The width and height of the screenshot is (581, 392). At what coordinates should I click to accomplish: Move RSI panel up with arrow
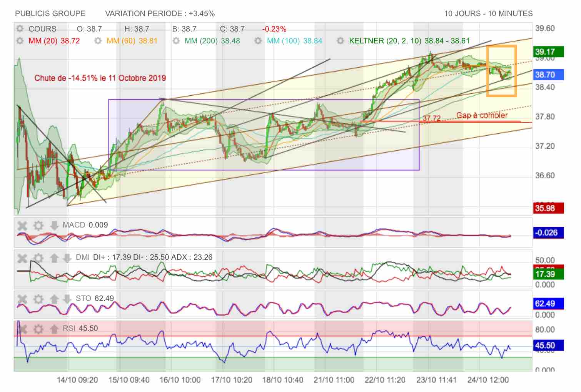tap(54, 329)
